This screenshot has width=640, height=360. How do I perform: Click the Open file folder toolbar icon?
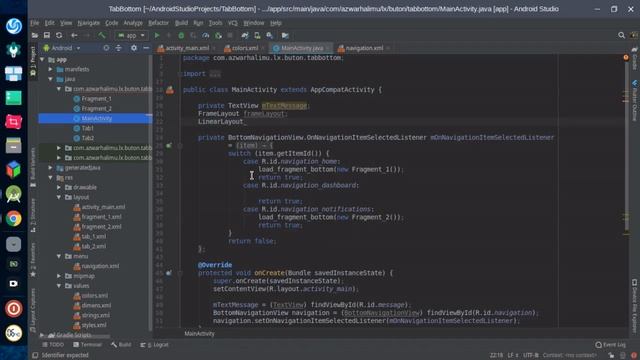point(35,36)
